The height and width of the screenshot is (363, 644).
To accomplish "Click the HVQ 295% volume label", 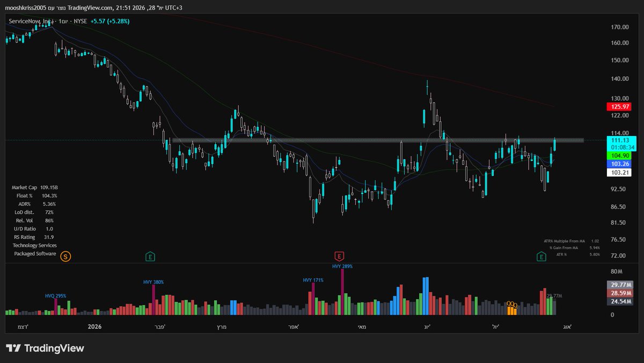I will (56, 296).
